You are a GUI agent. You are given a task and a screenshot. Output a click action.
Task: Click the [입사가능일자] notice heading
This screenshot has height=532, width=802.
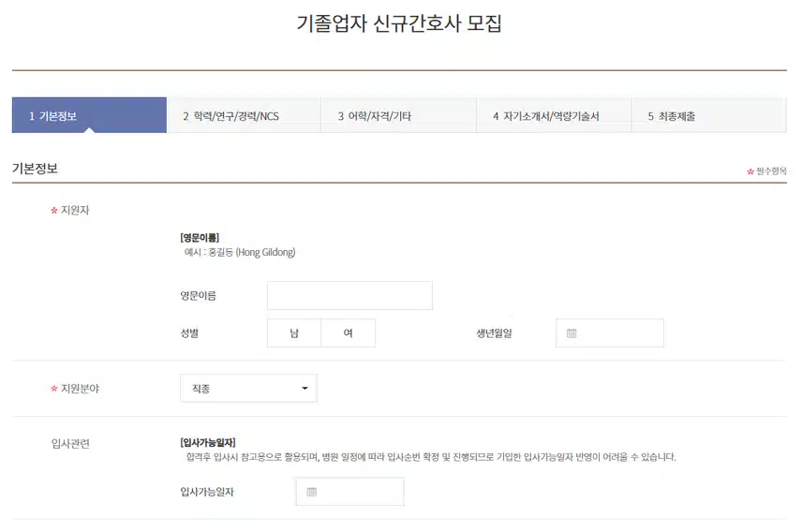208,442
